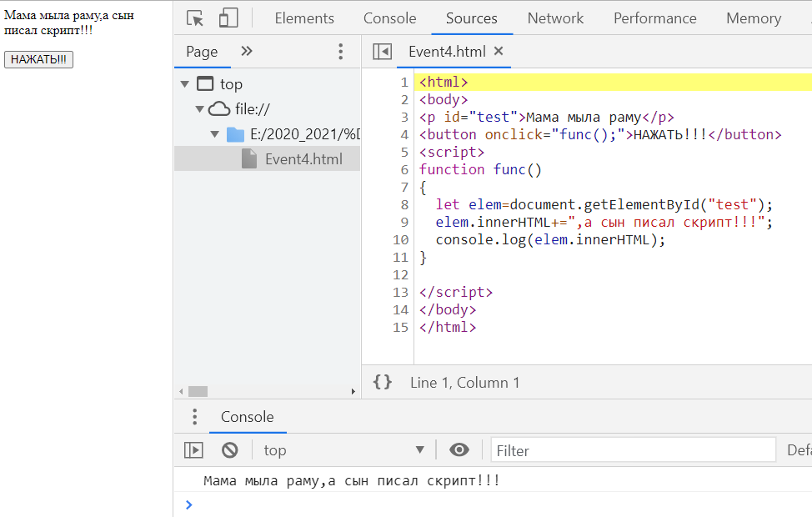Switch to the Network tab

555,18
